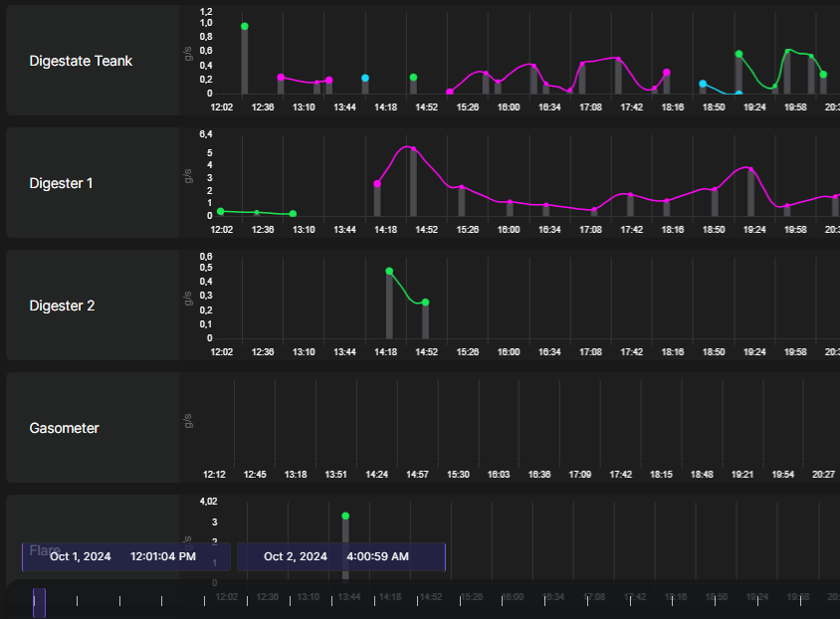
Task: Click the second green point in Digester 2 chart
Action: pos(425,303)
